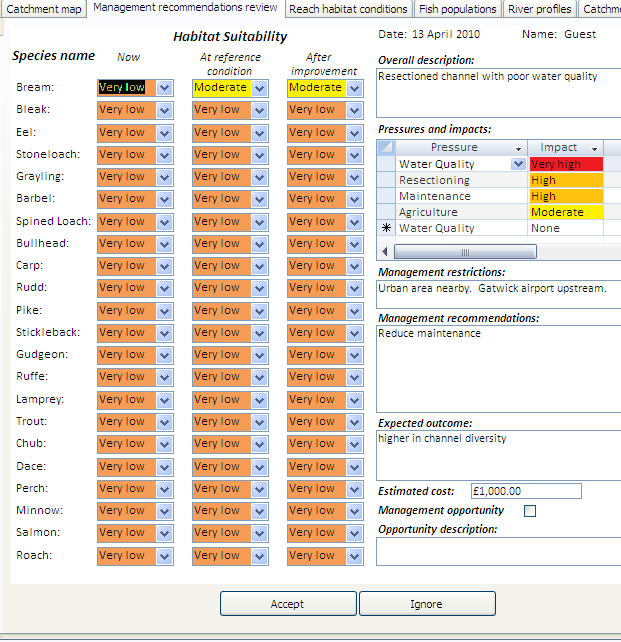Click the date 13 April 2010
The width and height of the screenshot is (621, 642).
[445, 34]
